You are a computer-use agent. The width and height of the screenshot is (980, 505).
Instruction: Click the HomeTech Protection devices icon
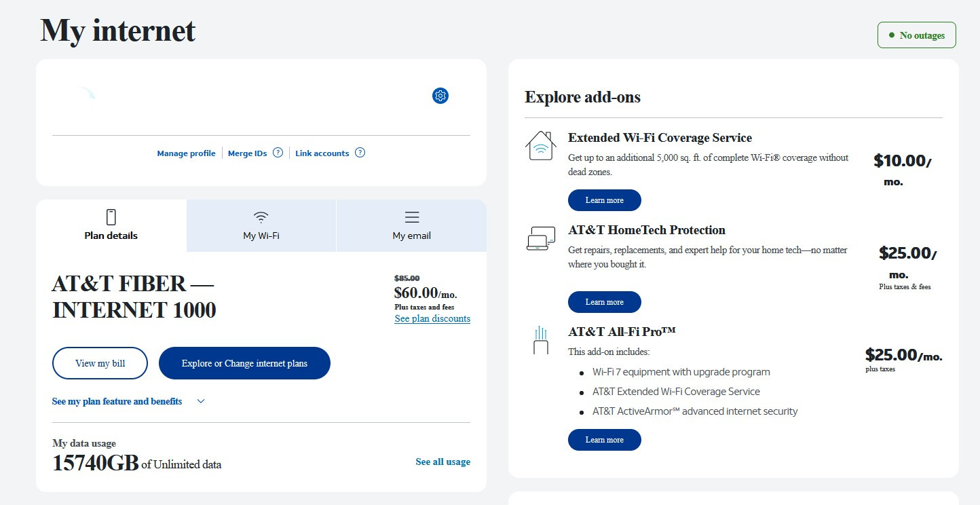pos(541,238)
